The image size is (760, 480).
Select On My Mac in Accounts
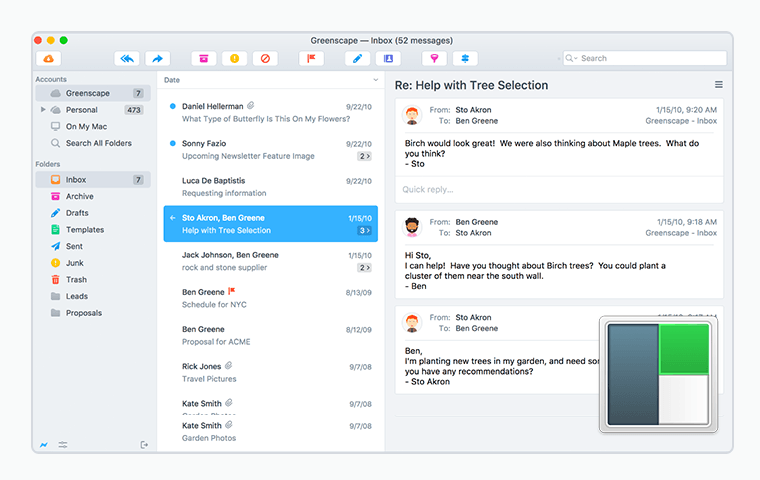tap(93, 127)
